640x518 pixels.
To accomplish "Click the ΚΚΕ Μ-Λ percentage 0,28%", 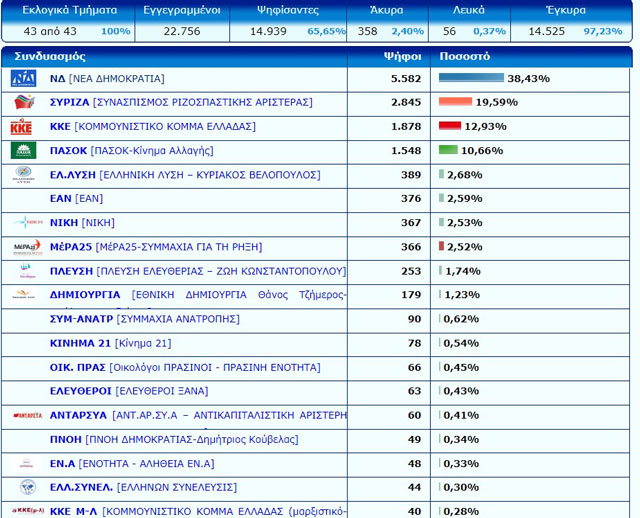I will coord(461,511).
